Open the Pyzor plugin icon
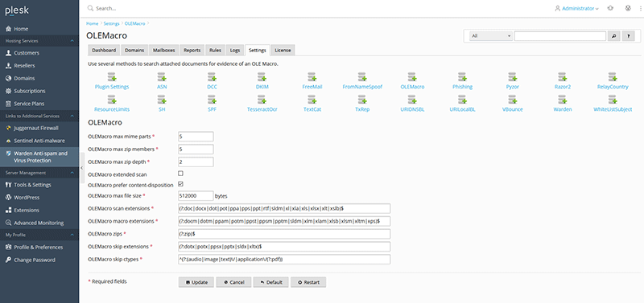644x303 pixels. coord(513,76)
